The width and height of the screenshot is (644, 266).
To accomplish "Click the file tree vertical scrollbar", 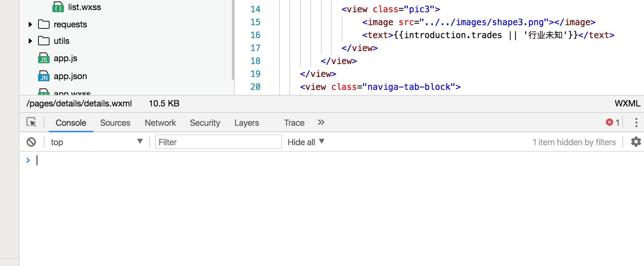I will click(x=233, y=40).
